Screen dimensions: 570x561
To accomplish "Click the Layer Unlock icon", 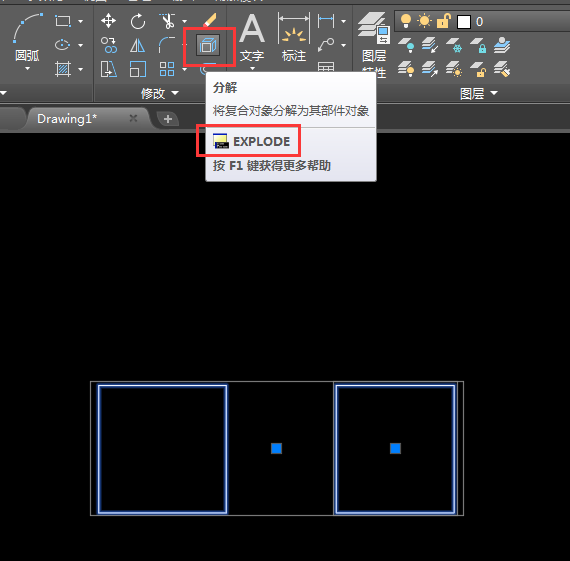I will (478, 69).
